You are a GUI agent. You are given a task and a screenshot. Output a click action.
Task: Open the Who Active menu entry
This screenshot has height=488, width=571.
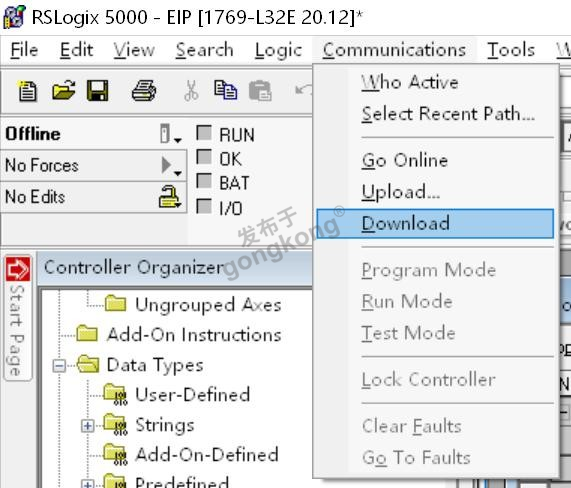click(410, 82)
